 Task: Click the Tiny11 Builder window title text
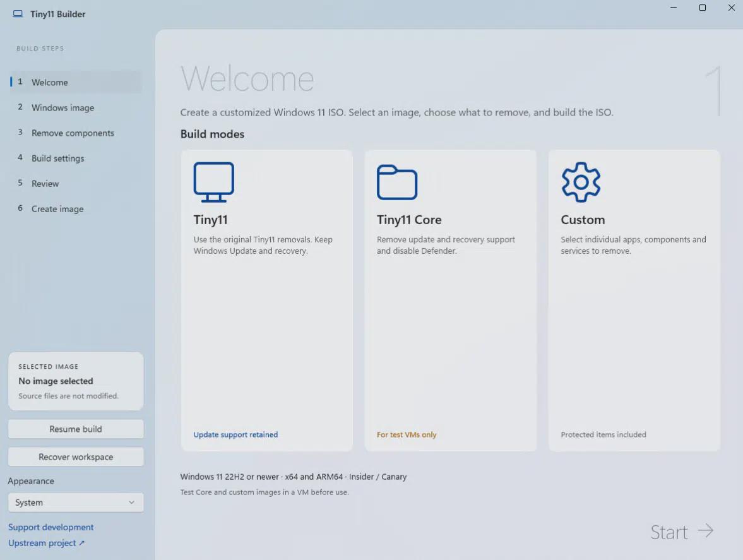pyautogui.click(x=58, y=15)
